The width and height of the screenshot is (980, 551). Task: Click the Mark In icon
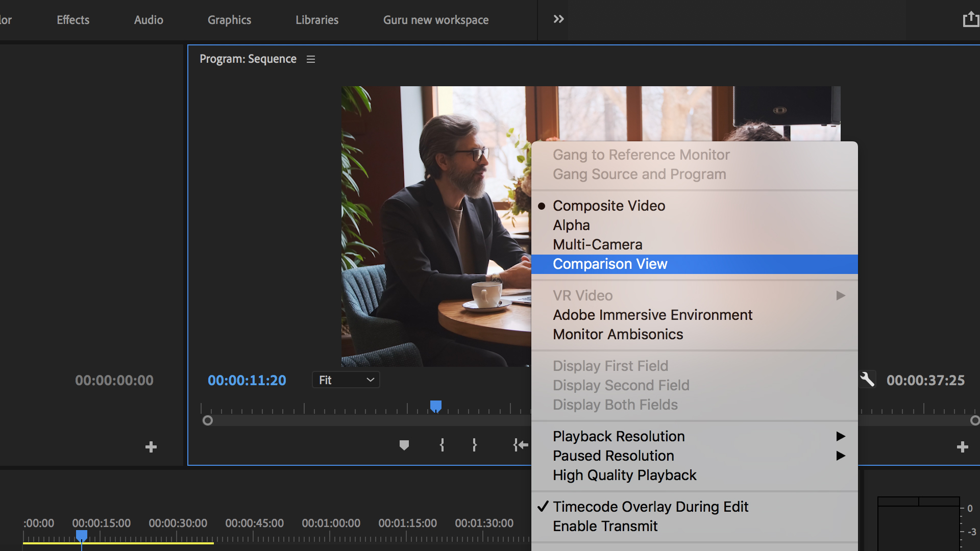click(x=442, y=445)
